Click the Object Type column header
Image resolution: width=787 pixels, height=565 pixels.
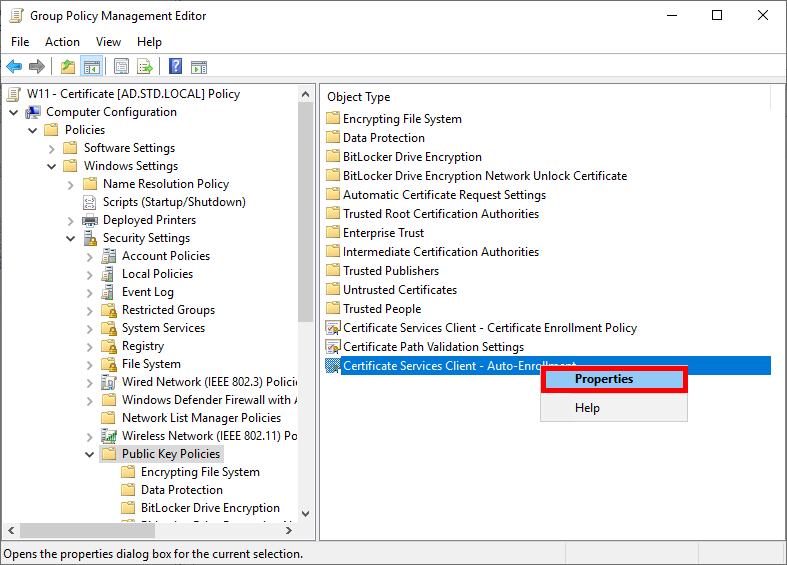[359, 97]
